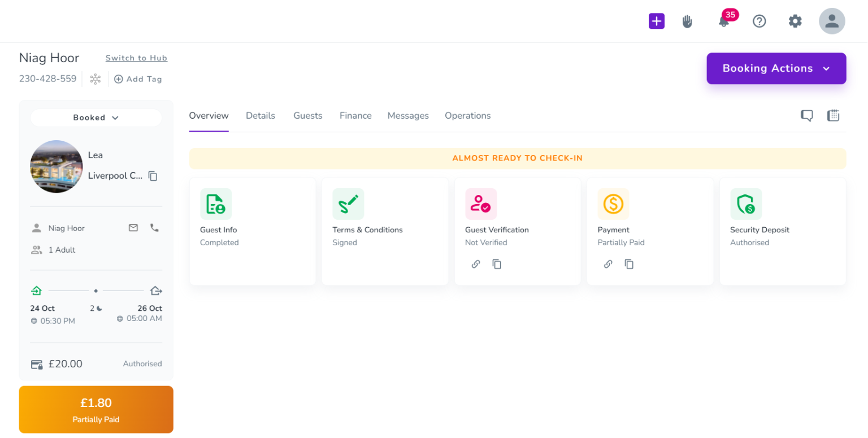Screen dimensions: 868x438
Task: Copy the Payment details via copy icon
Action: click(x=629, y=264)
